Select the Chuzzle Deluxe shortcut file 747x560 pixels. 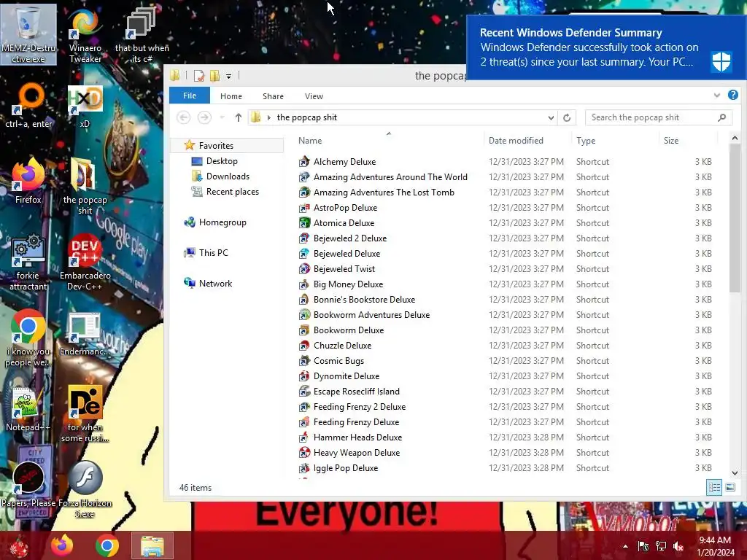[x=342, y=346]
